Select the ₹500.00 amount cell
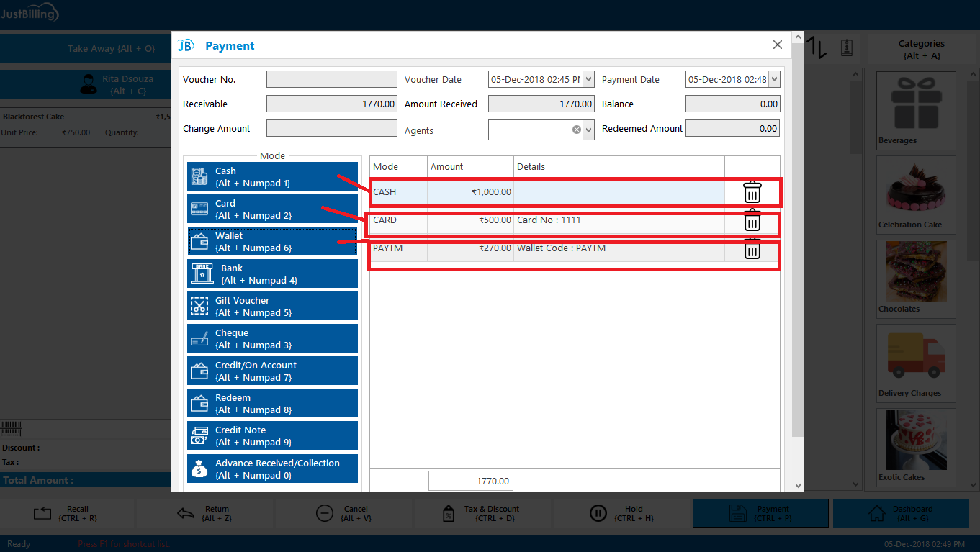This screenshot has width=980, height=552. (470, 220)
